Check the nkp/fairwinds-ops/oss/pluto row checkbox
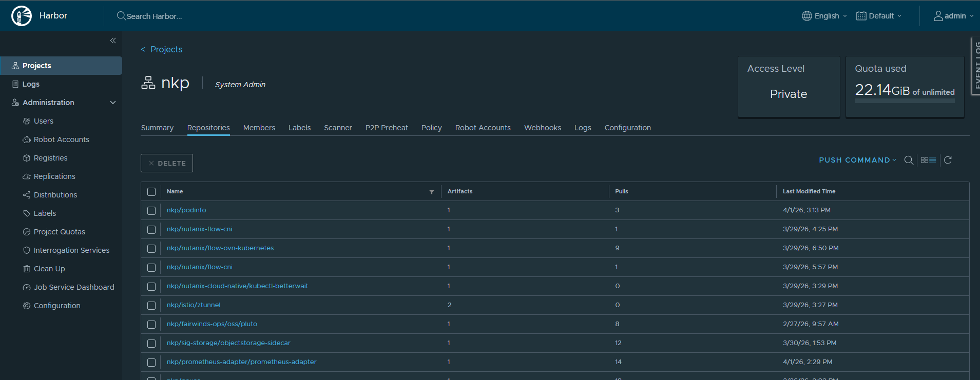 click(x=151, y=325)
